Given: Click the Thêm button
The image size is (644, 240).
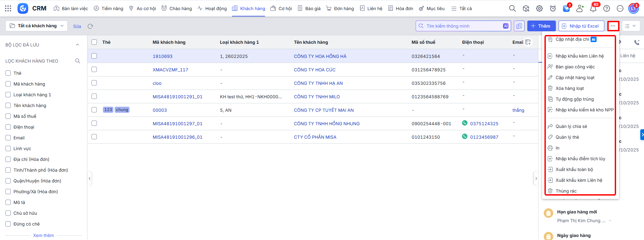Looking at the screenshot, I should (x=541, y=26).
